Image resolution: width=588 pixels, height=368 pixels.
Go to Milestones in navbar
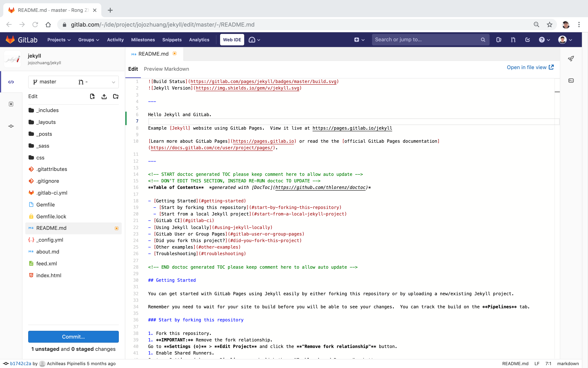pyautogui.click(x=143, y=40)
